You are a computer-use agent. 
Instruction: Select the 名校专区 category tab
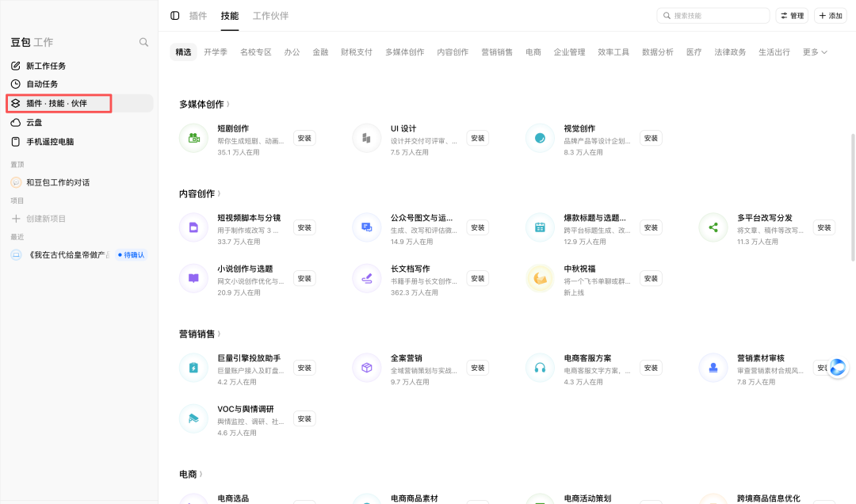[255, 52]
